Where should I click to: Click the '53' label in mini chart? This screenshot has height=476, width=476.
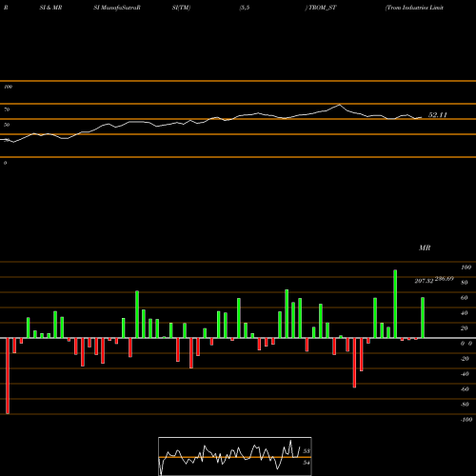point(307,451)
